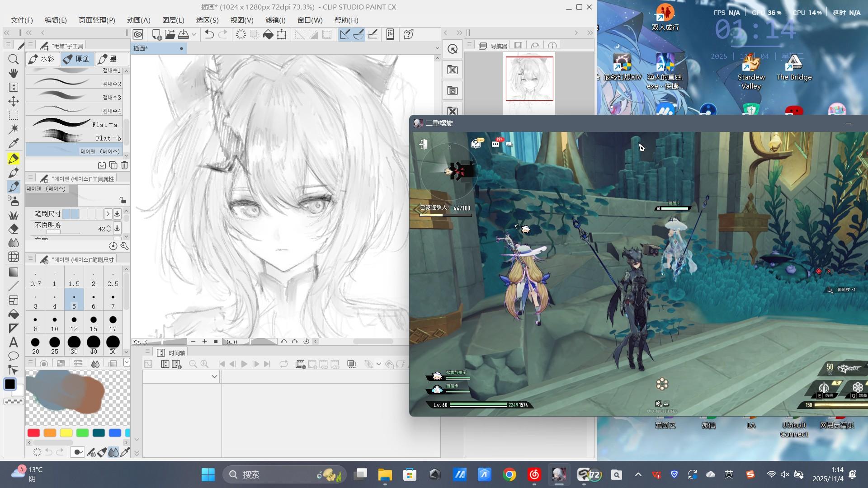Select the Text tool

pyautogui.click(x=14, y=342)
